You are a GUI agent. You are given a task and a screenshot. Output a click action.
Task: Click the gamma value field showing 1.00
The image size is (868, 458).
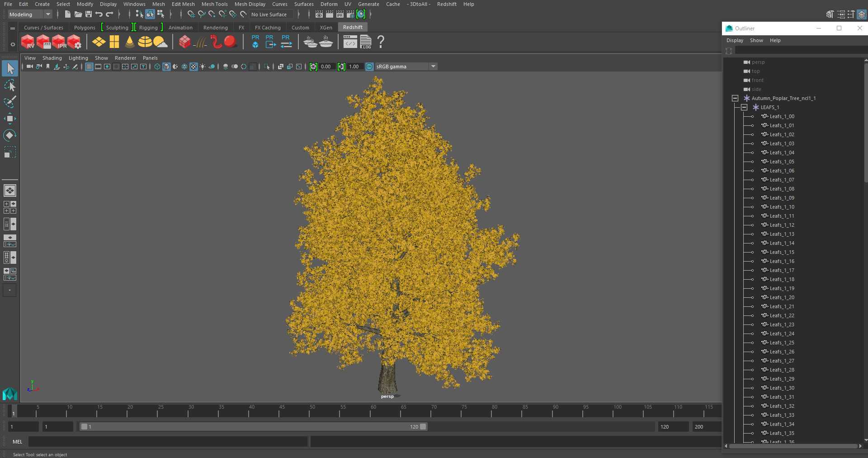pyautogui.click(x=355, y=67)
